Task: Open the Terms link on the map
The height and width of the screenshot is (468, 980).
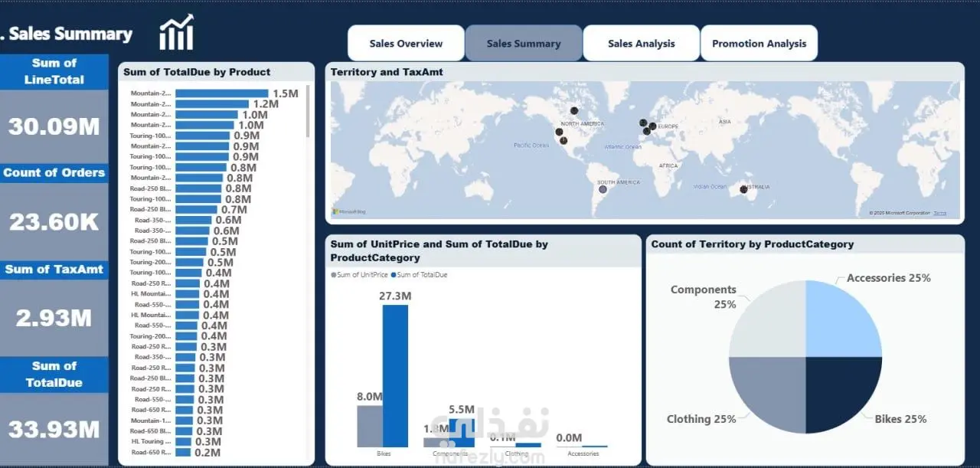Action: point(939,213)
